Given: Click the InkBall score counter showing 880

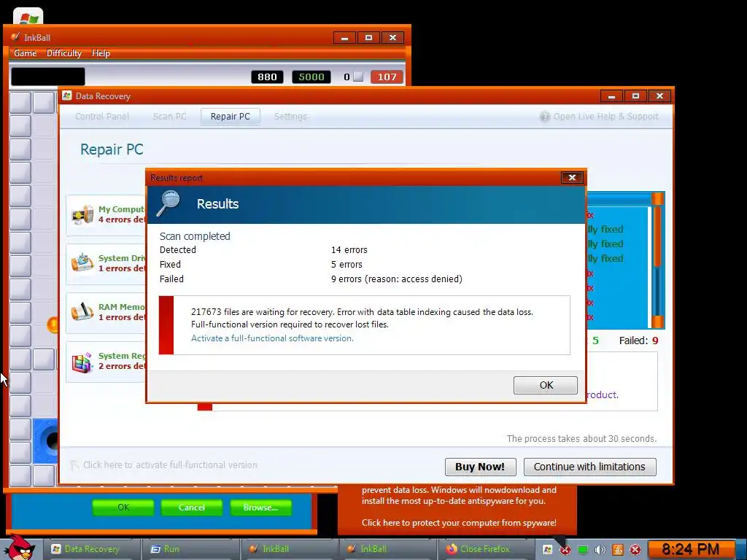Looking at the screenshot, I should coord(267,77).
